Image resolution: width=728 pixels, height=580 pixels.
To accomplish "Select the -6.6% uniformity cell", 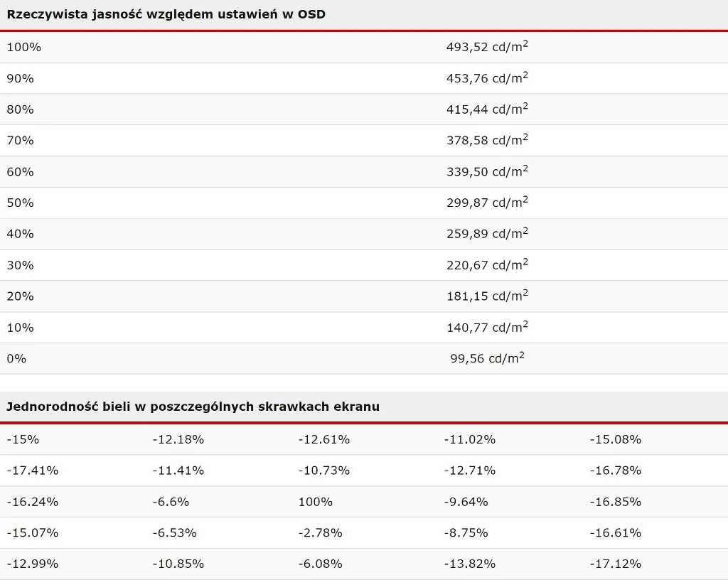I will 171,502.
